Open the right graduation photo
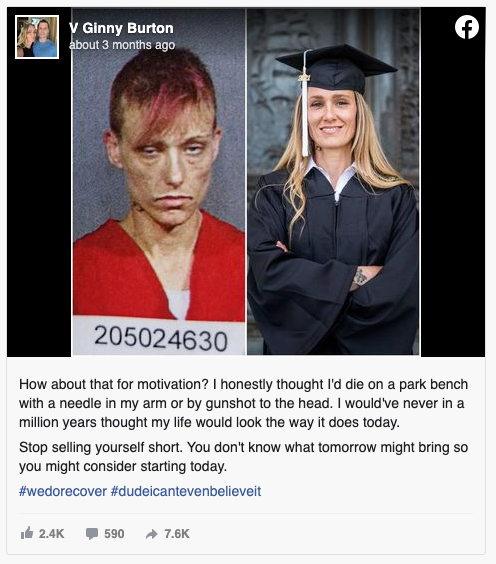 pyautogui.click(x=333, y=182)
